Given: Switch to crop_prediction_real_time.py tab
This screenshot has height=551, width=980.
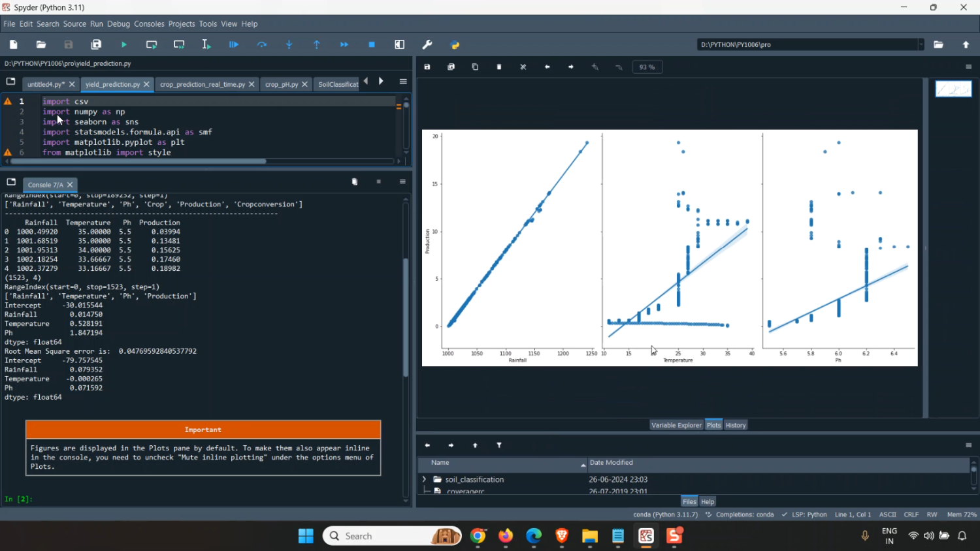Looking at the screenshot, I should (202, 84).
